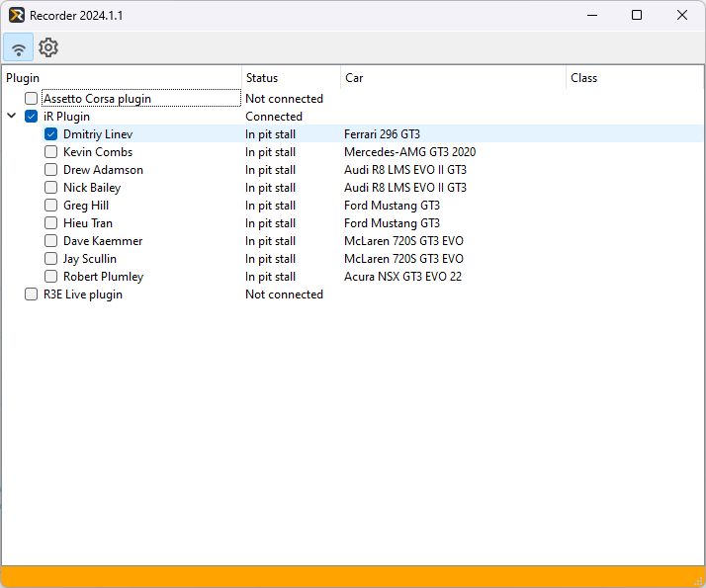The image size is (706, 588).
Task: Click Robert Plumley's In pit stall status
Action: [270, 277]
